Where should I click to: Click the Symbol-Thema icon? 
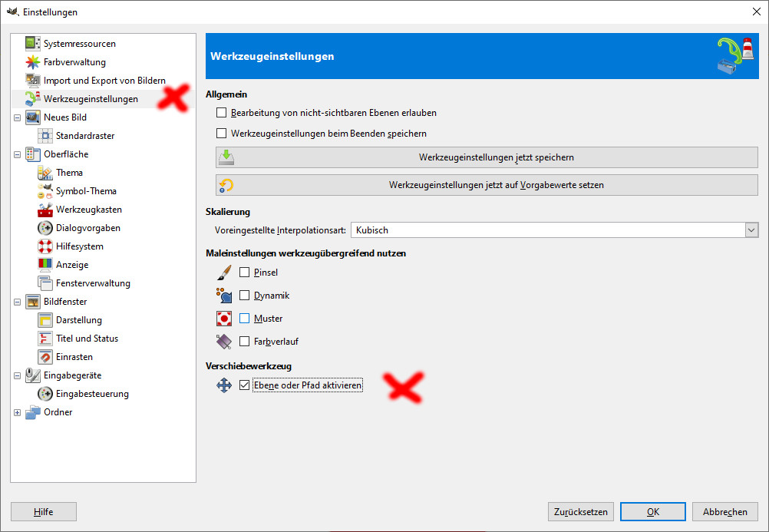point(45,191)
